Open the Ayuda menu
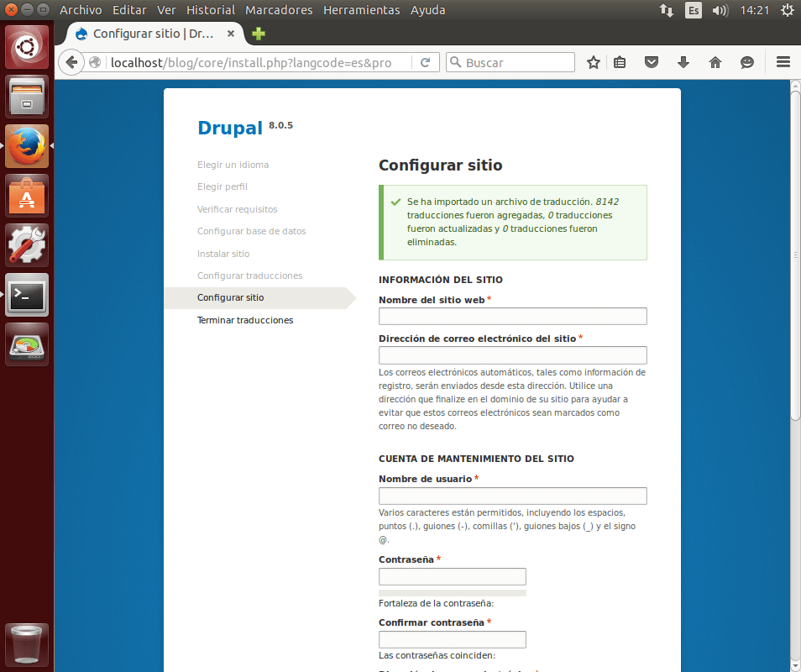Viewport: 801px width, 672px height. tap(427, 10)
